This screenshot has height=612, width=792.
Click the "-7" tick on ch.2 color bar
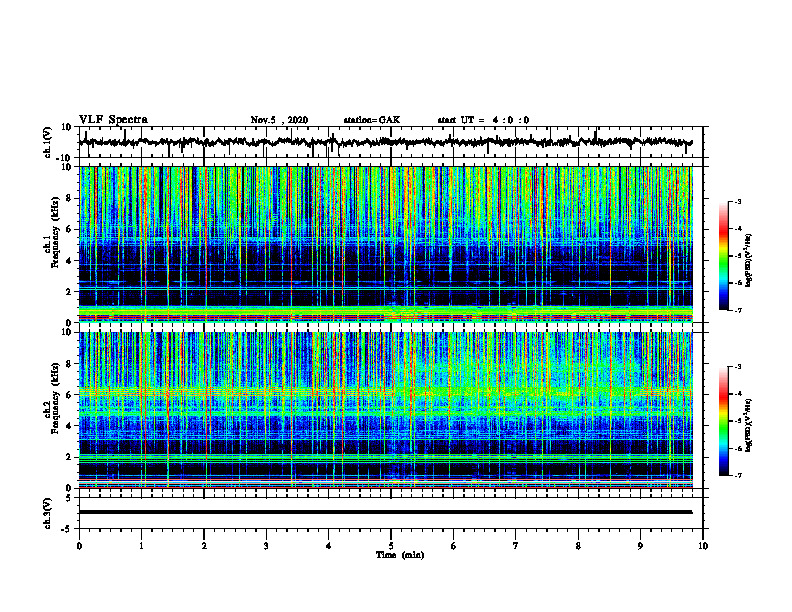pos(738,476)
